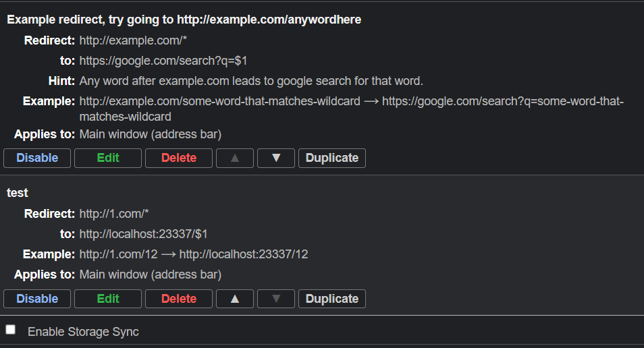This screenshot has height=348, width=644.
Task: Click the http://localhost:23337/$1 target URL
Action: click(143, 234)
